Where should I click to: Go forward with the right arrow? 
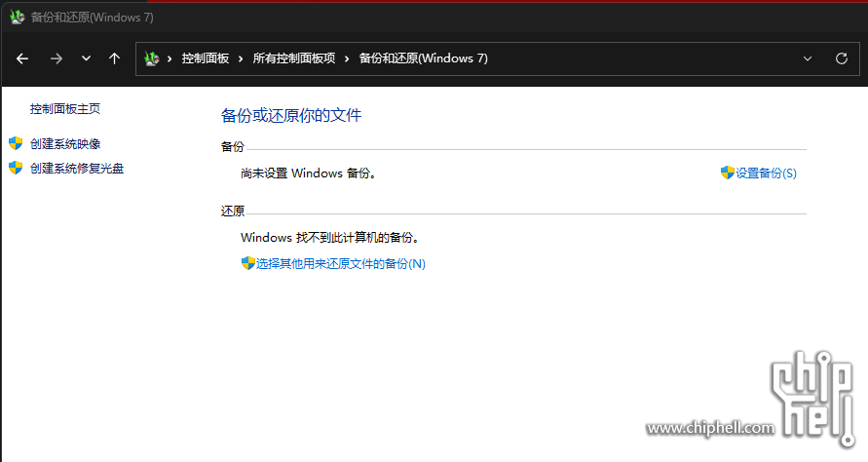56,58
